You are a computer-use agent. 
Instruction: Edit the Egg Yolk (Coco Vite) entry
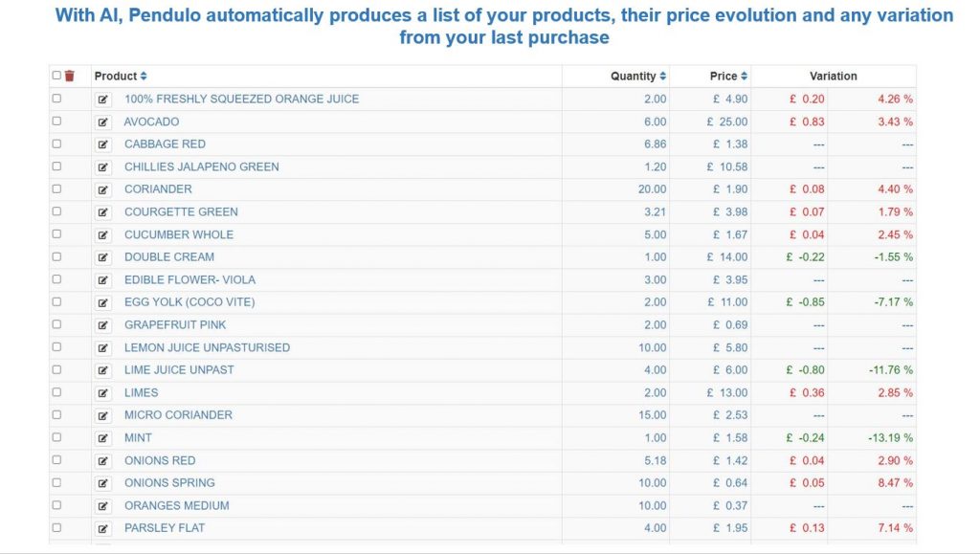[103, 302]
